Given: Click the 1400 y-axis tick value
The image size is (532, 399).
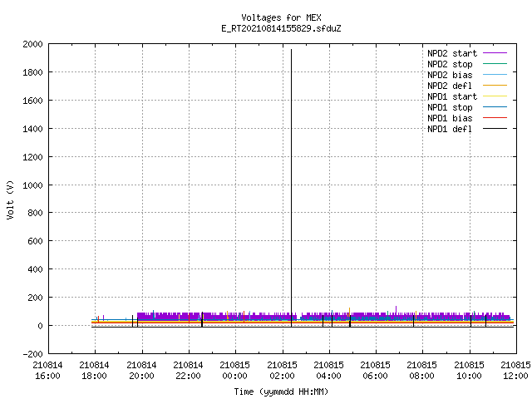Looking at the screenshot, I should [32, 129].
